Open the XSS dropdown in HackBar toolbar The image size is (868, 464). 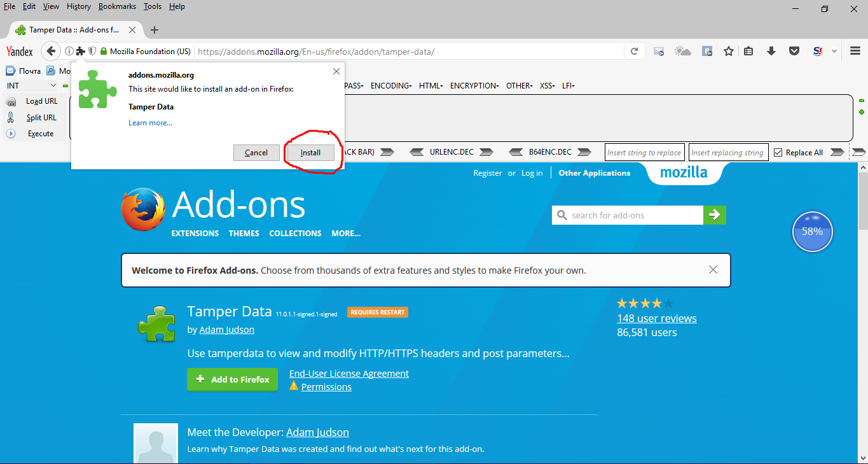(547, 85)
